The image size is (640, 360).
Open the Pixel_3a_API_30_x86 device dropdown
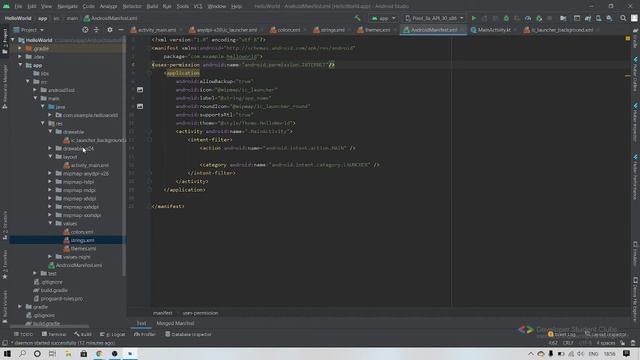[x=434, y=18]
